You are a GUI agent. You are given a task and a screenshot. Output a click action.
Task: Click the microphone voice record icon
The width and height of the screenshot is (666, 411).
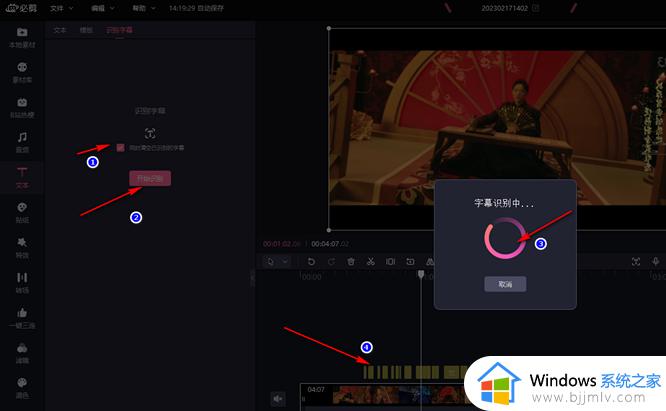pos(656,262)
